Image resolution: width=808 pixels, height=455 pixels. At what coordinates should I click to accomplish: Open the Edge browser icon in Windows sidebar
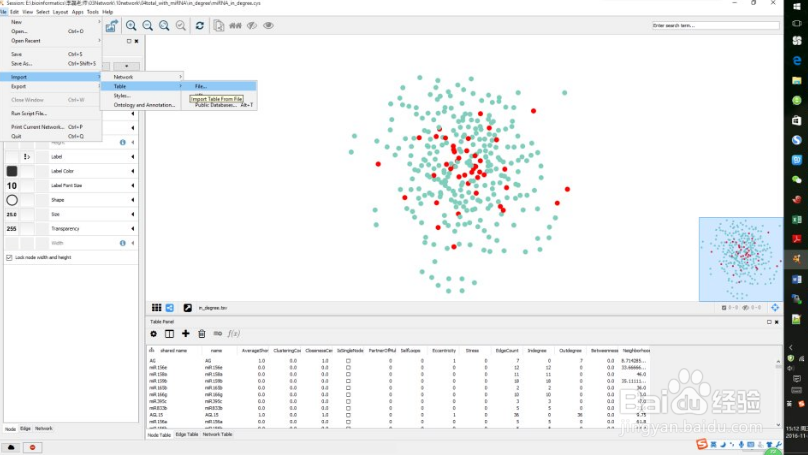click(x=797, y=60)
